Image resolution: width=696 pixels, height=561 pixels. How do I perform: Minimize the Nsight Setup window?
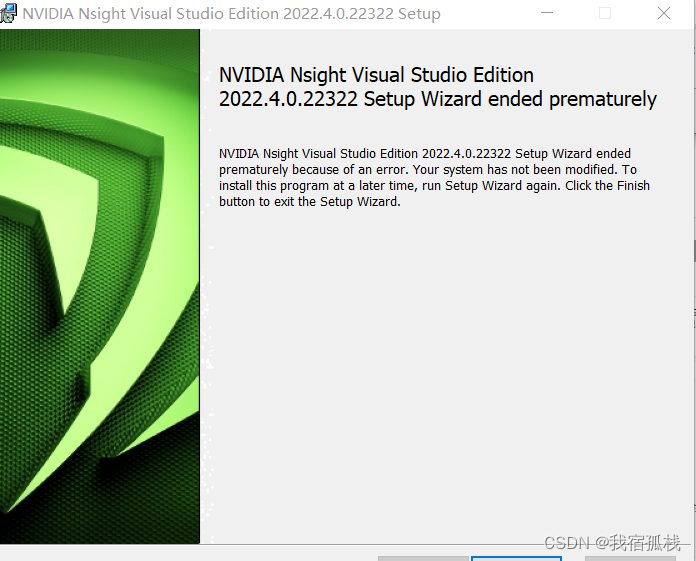pos(547,13)
